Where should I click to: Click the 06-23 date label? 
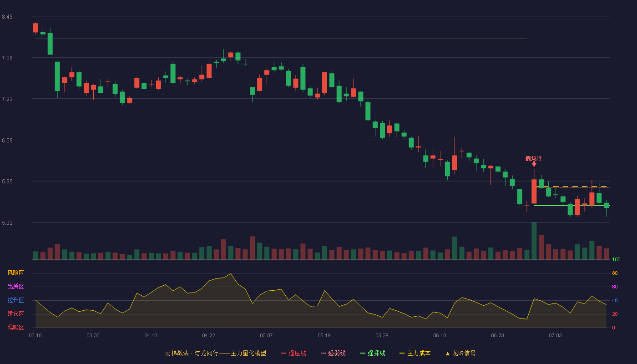point(497,335)
